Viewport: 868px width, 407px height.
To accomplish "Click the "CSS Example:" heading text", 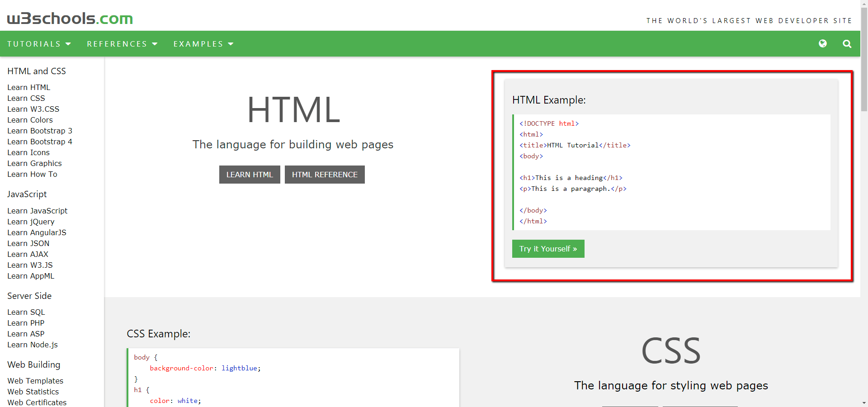I will click(x=159, y=334).
